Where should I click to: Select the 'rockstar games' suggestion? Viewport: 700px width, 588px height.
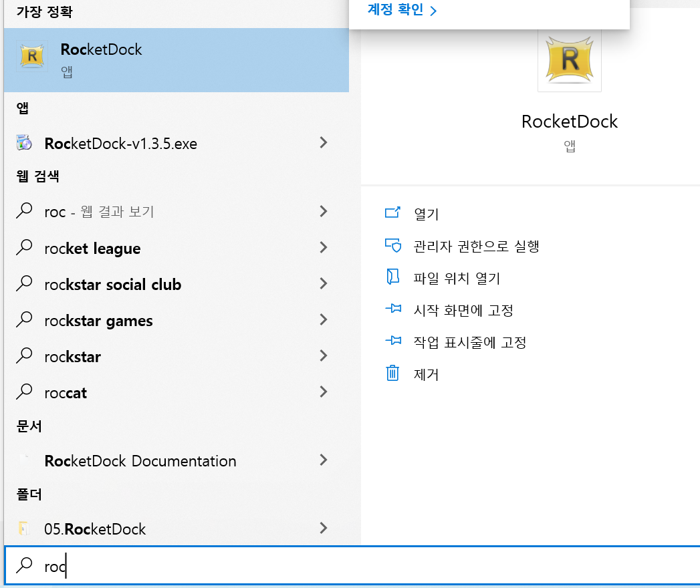tap(177, 320)
